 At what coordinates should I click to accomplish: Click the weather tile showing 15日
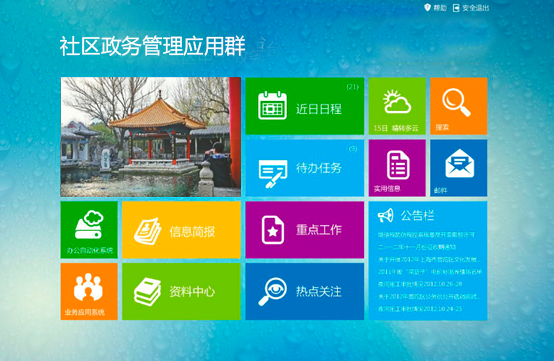(397, 106)
